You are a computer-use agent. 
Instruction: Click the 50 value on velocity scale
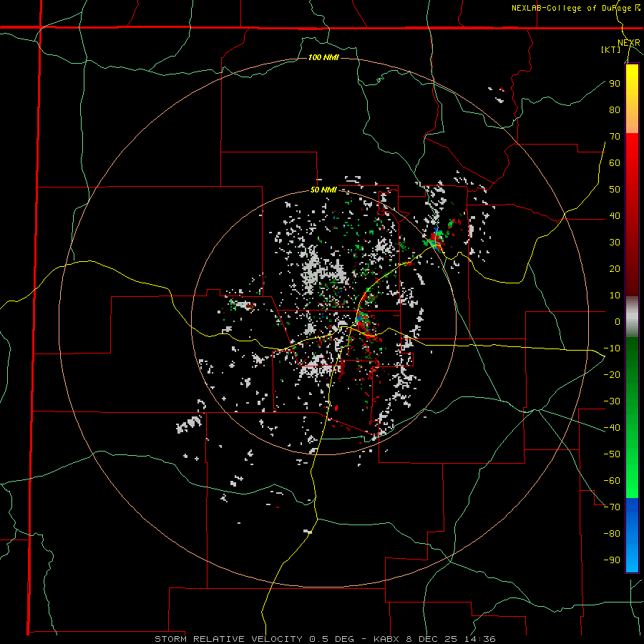click(615, 190)
